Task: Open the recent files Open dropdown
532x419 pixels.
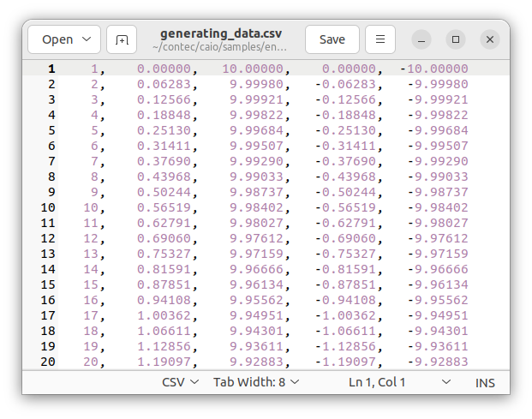Action: click(x=64, y=39)
